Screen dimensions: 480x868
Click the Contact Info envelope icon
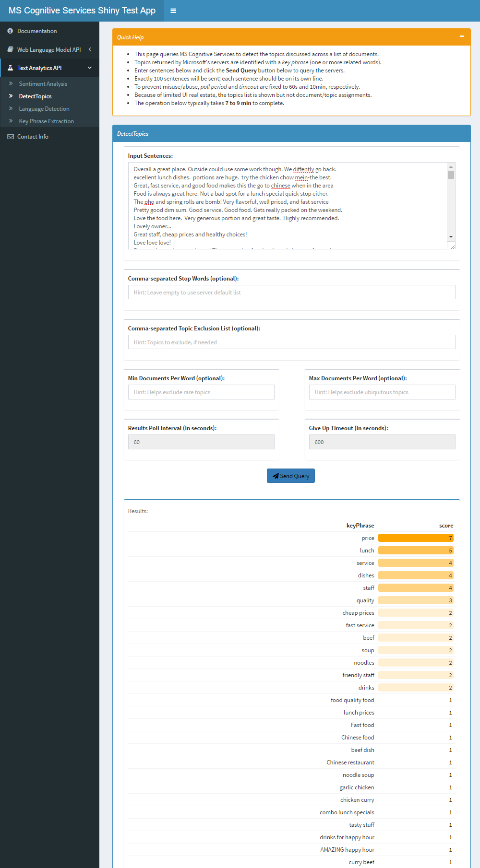click(10, 137)
